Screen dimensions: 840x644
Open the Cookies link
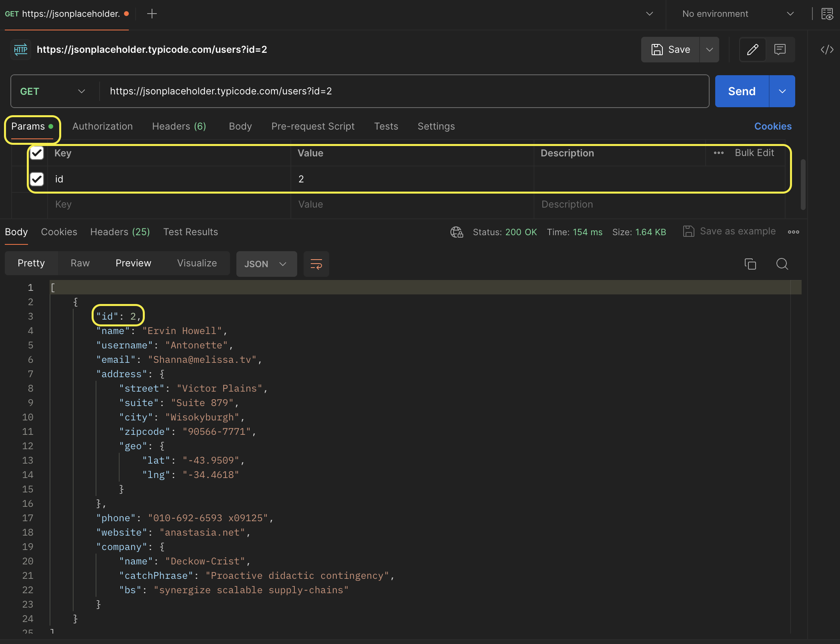tap(772, 126)
